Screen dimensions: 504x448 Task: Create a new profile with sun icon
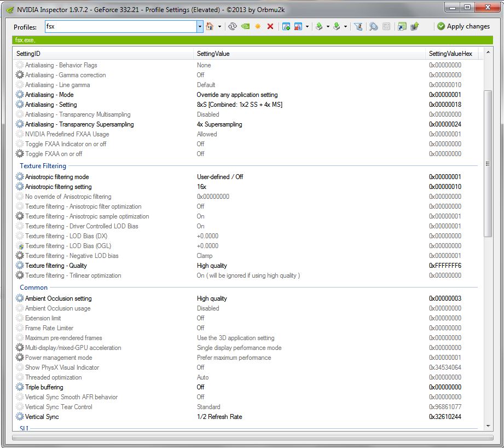(258, 26)
